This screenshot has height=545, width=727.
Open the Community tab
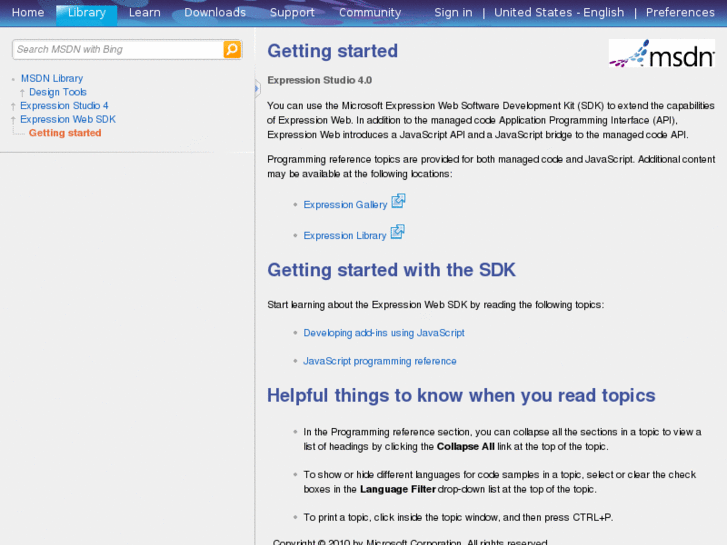tap(370, 13)
